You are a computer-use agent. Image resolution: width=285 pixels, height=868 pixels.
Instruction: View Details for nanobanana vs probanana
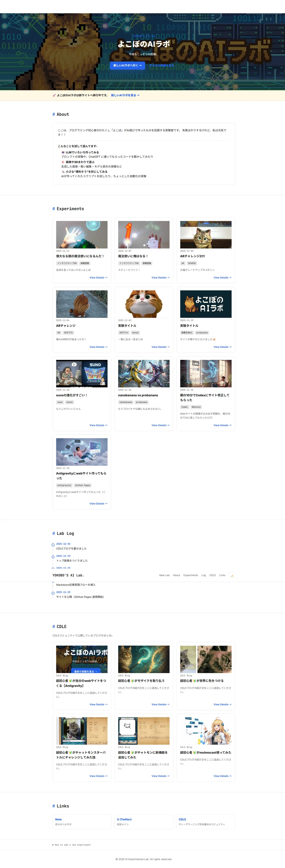[x=161, y=425]
